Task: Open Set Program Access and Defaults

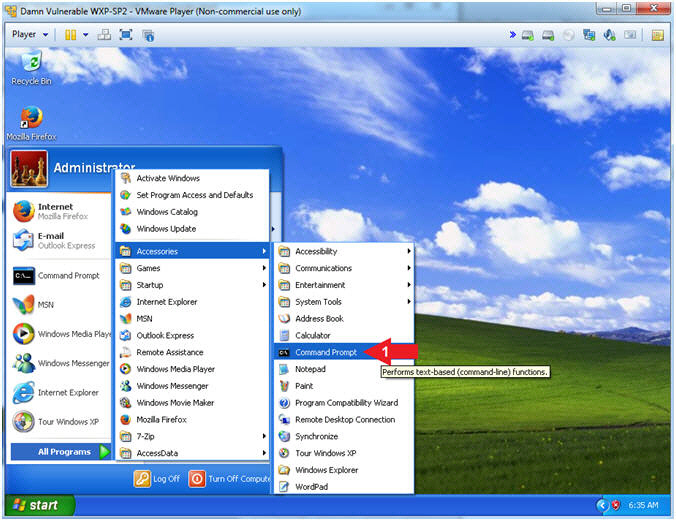Action: 193,195
